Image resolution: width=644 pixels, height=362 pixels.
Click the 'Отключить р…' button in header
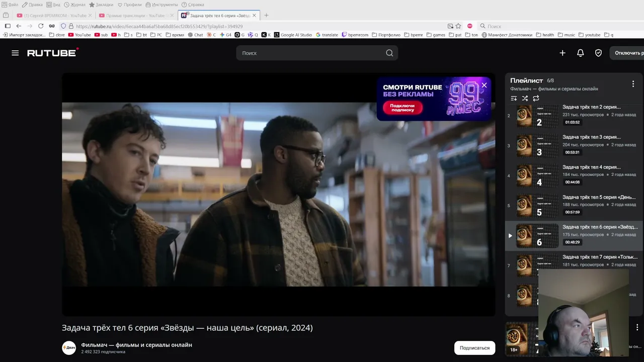(x=627, y=53)
